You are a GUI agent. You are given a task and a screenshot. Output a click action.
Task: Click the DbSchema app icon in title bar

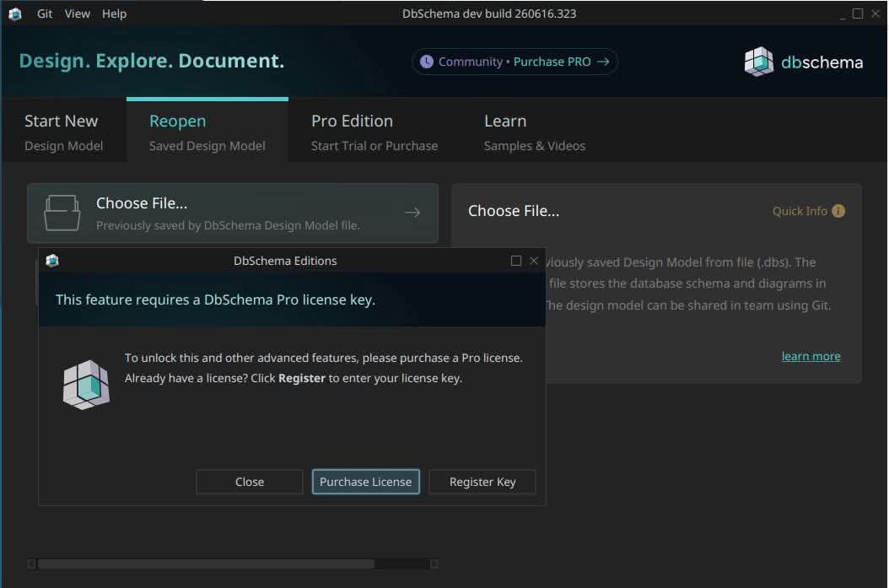pyautogui.click(x=15, y=13)
